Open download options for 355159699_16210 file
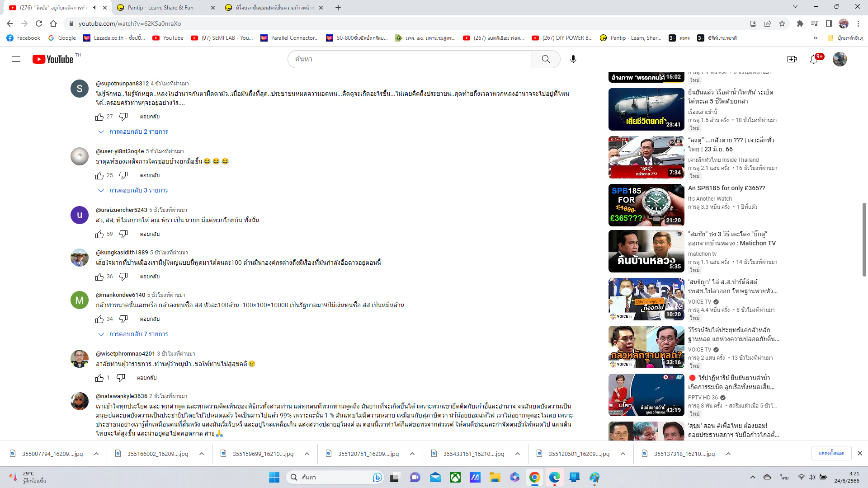 307,454
